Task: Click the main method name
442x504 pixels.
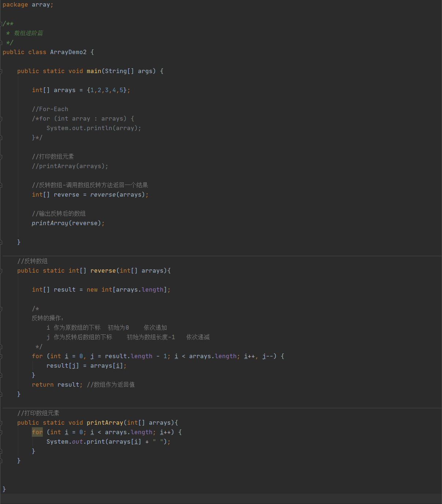Action: (94, 71)
